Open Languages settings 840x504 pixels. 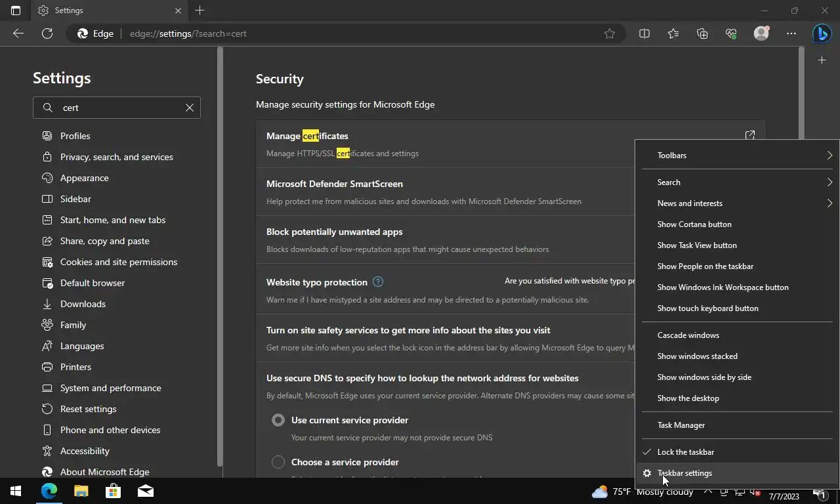82,346
